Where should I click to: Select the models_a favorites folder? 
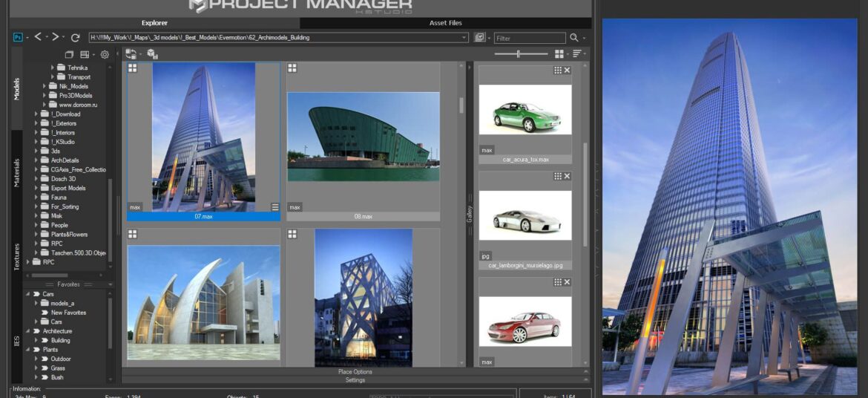62,303
